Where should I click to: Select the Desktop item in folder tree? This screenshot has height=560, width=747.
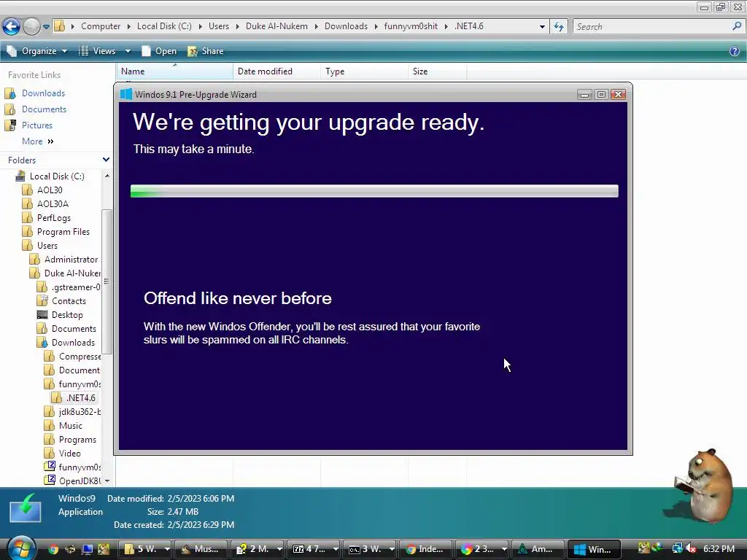coord(67,315)
